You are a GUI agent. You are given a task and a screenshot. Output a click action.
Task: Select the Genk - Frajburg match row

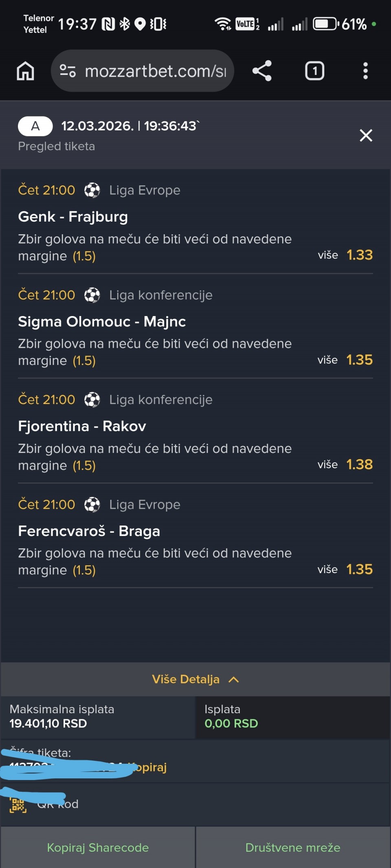click(x=73, y=217)
